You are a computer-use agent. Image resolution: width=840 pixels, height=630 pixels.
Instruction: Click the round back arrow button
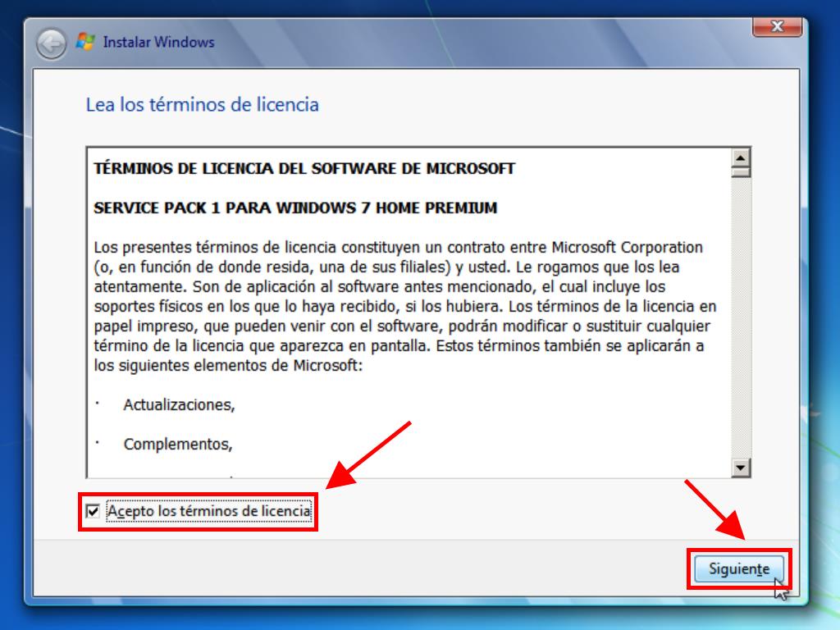(x=51, y=43)
